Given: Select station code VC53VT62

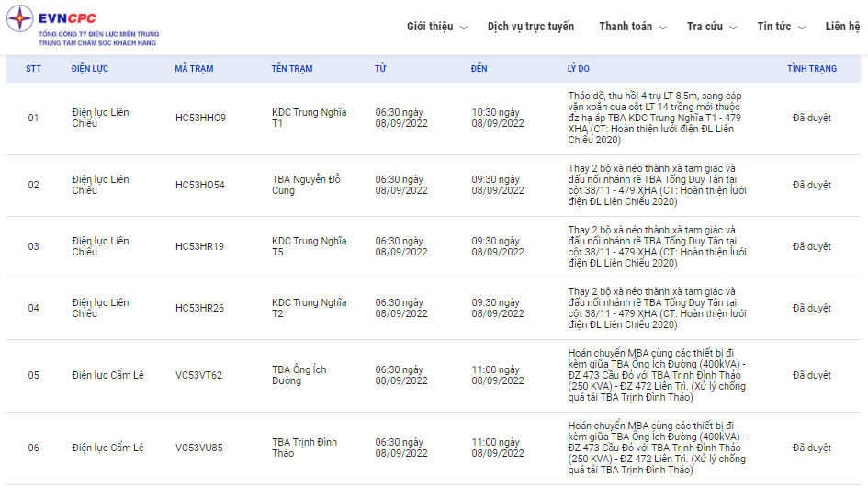Looking at the screenshot, I should pos(198,375).
